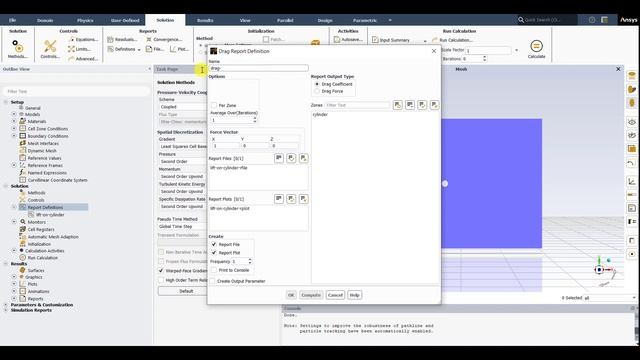Enable the Print to Console checkbox

pyautogui.click(x=214, y=270)
